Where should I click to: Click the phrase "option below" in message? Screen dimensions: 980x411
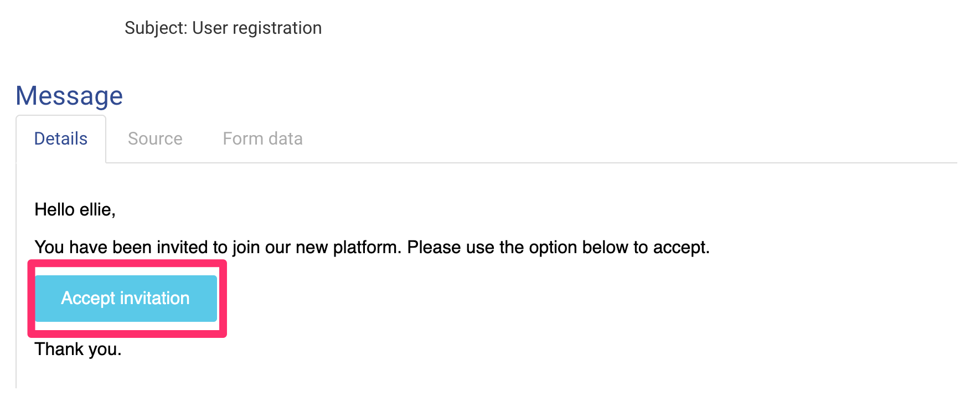click(579, 247)
